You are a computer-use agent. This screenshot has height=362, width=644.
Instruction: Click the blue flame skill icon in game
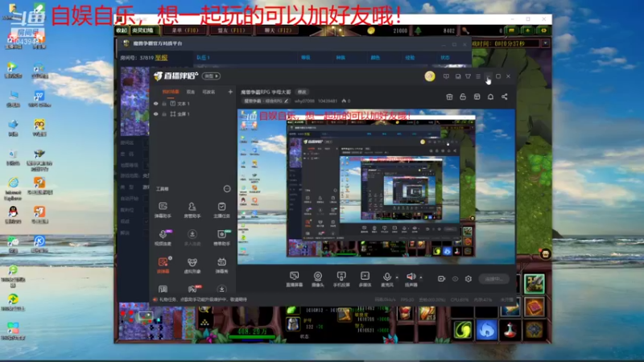tap(486, 330)
